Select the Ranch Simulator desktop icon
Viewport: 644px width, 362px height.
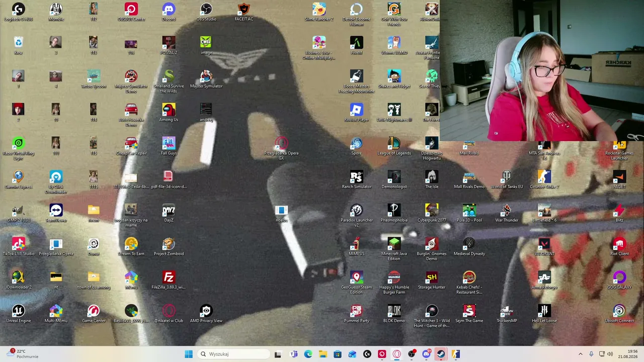click(356, 180)
